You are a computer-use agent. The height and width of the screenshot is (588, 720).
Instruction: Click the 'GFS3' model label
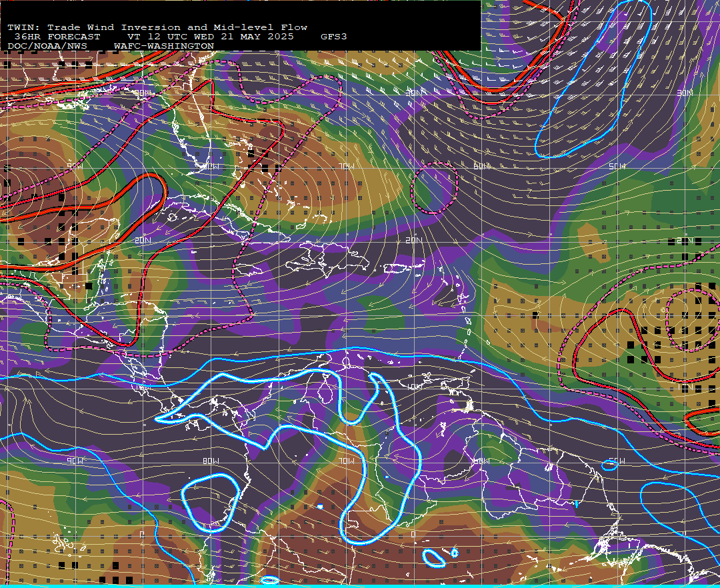(334, 37)
